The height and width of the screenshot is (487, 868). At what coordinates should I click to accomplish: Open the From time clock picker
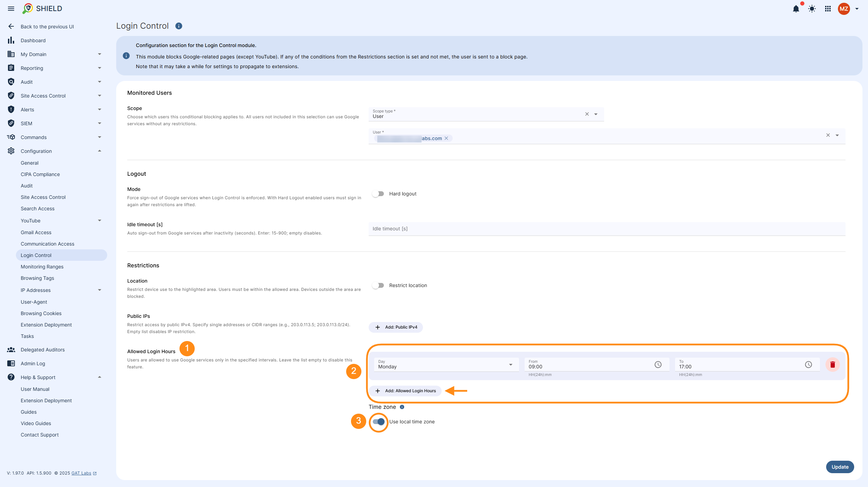[658, 365]
